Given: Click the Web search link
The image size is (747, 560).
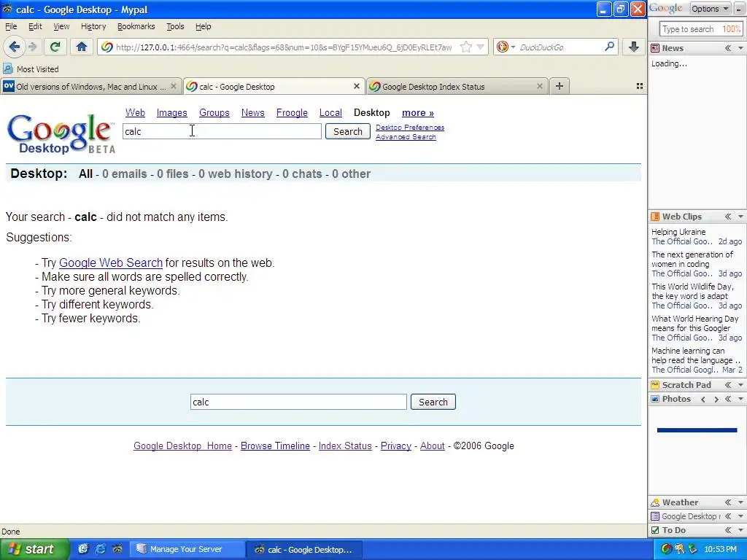Looking at the screenshot, I should pos(135,113).
